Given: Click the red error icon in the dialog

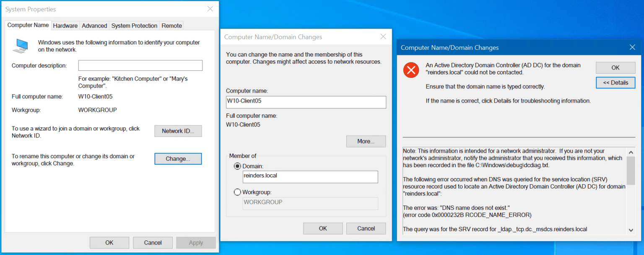Looking at the screenshot, I should 411,70.
